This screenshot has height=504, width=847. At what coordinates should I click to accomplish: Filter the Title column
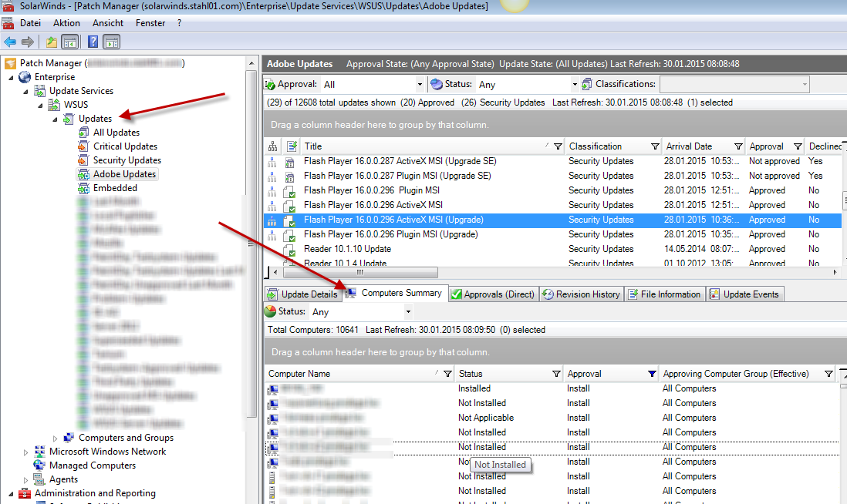point(558,146)
